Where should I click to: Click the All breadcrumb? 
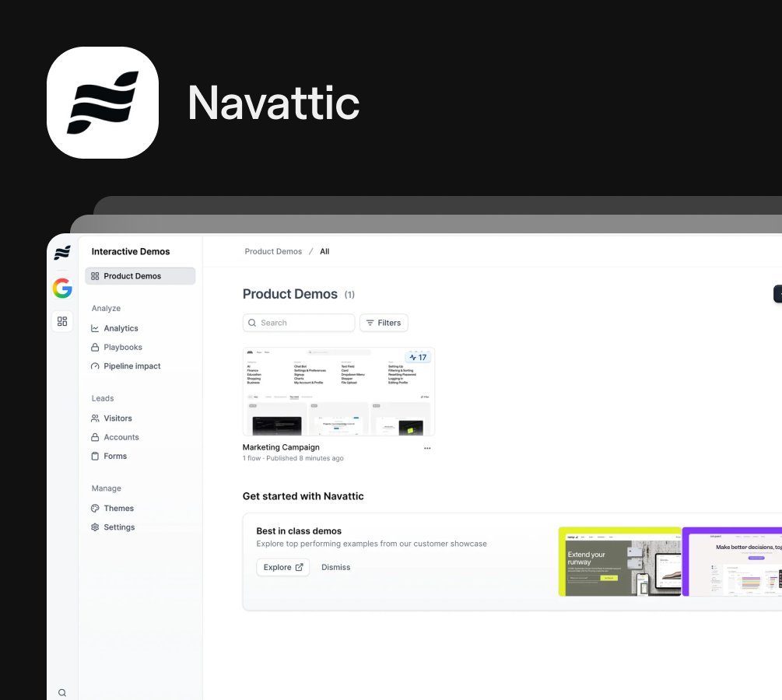click(324, 251)
